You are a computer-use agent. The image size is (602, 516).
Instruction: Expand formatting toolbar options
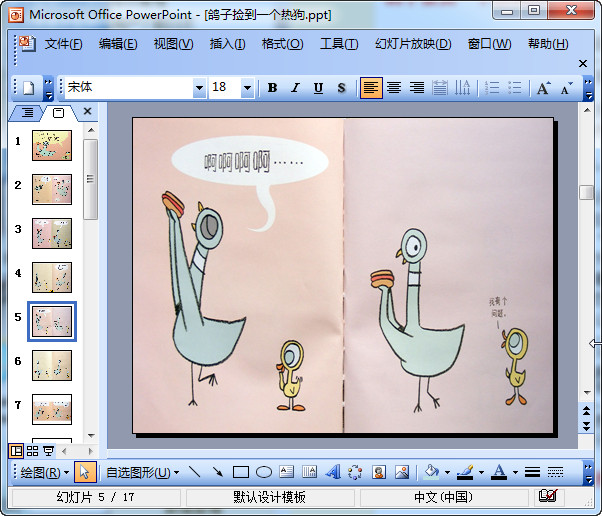pyautogui.click(x=588, y=88)
